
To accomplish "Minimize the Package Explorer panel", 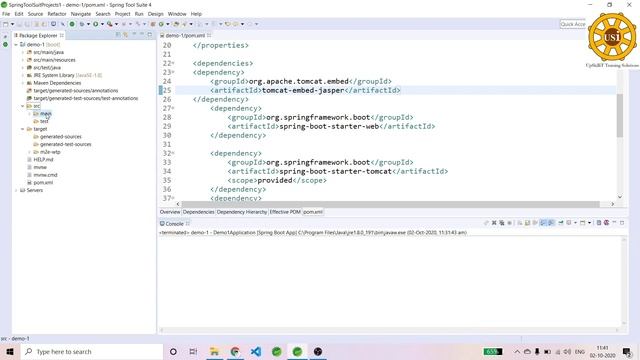I will point(142,35).
